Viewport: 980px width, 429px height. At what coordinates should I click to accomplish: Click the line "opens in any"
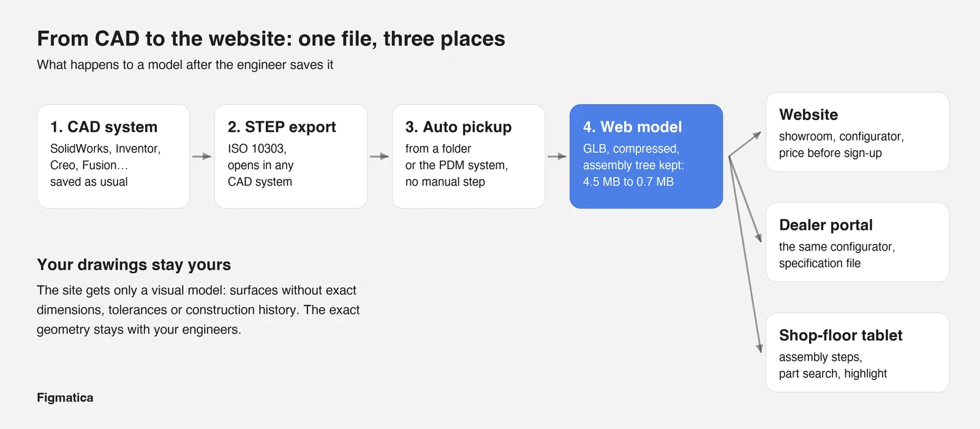261,165
